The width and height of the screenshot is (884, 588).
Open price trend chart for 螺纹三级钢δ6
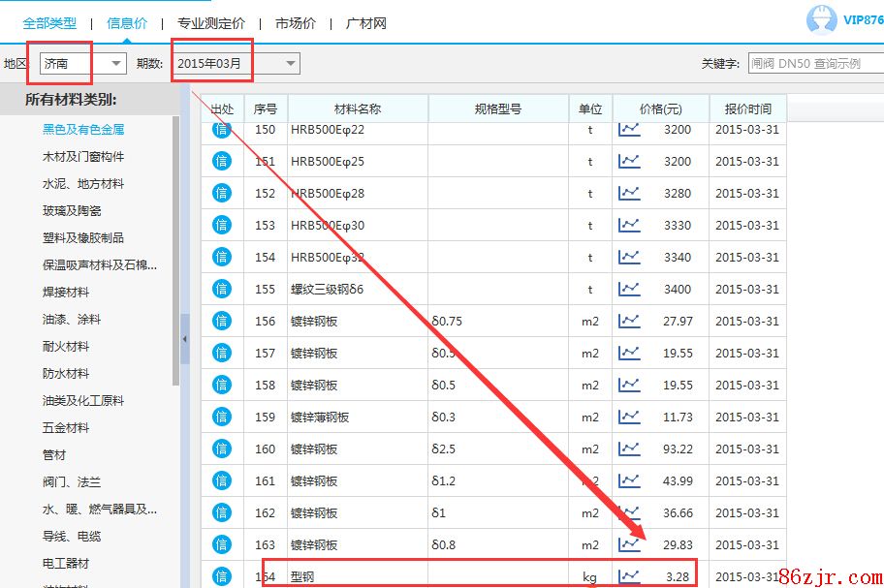(629, 289)
